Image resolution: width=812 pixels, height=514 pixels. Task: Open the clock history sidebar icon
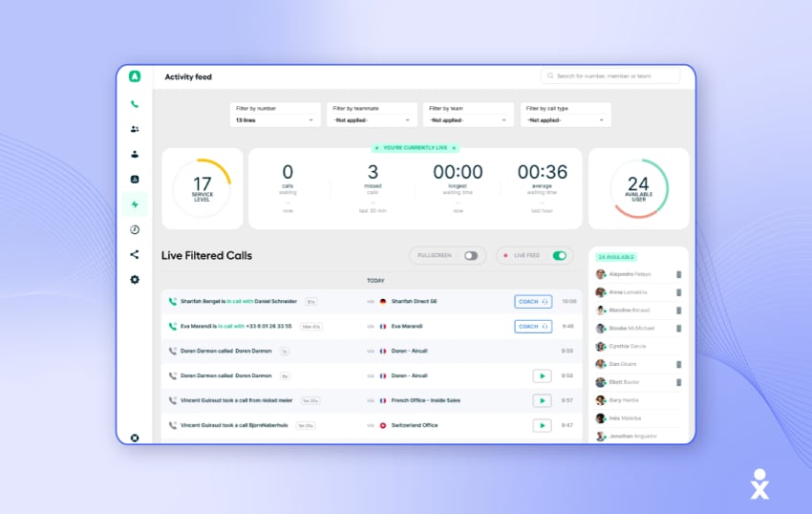135,229
